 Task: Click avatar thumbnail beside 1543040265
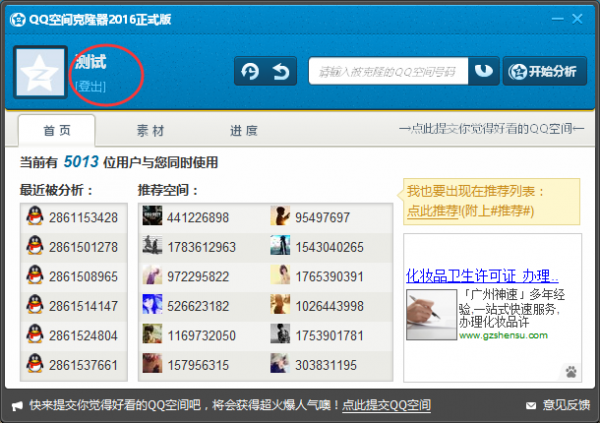(x=280, y=245)
